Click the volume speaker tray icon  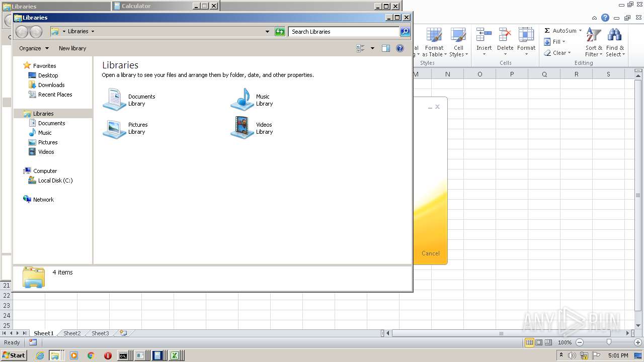coord(572,355)
